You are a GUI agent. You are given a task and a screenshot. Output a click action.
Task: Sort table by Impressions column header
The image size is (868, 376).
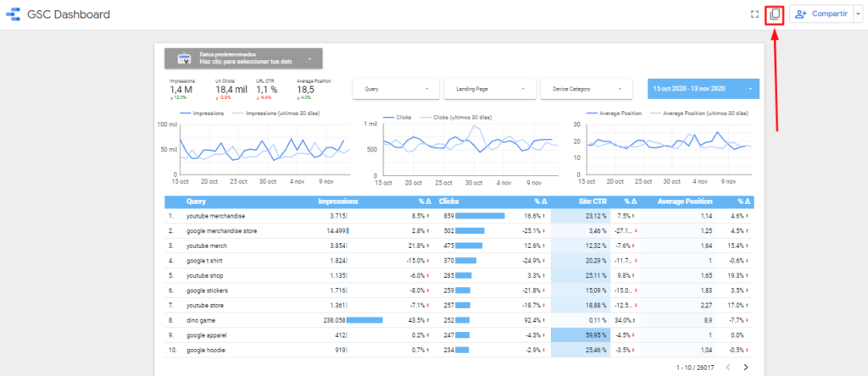tap(338, 202)
